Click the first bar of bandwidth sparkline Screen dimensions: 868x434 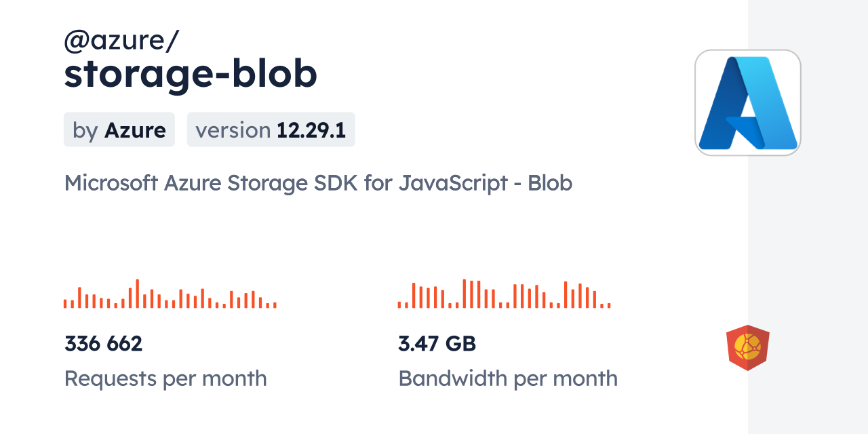399,305
